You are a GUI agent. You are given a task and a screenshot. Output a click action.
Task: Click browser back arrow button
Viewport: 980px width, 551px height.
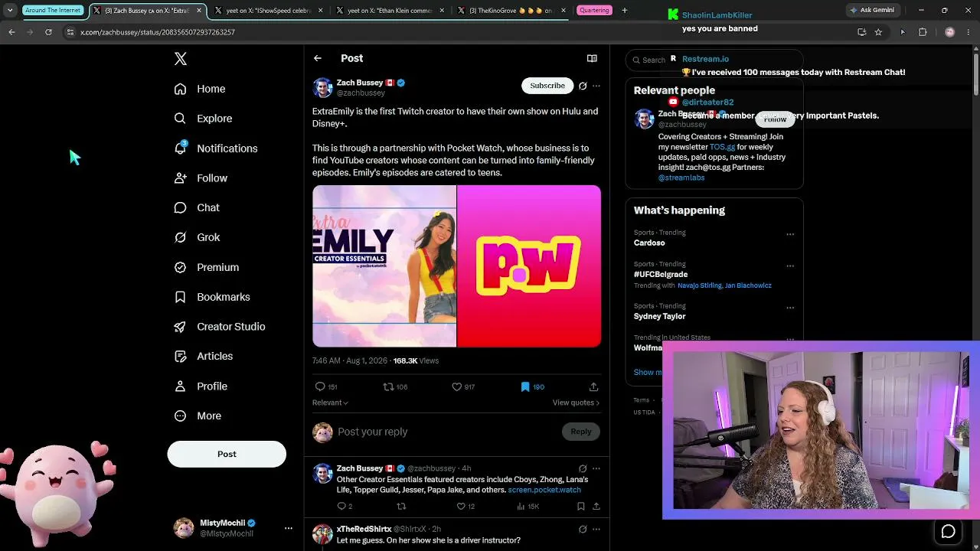point(11,32)
